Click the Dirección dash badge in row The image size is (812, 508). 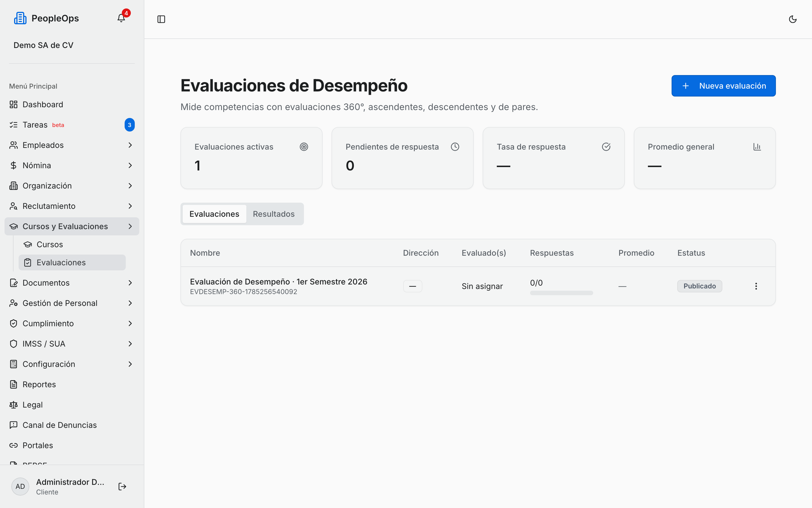click(413, 286)
